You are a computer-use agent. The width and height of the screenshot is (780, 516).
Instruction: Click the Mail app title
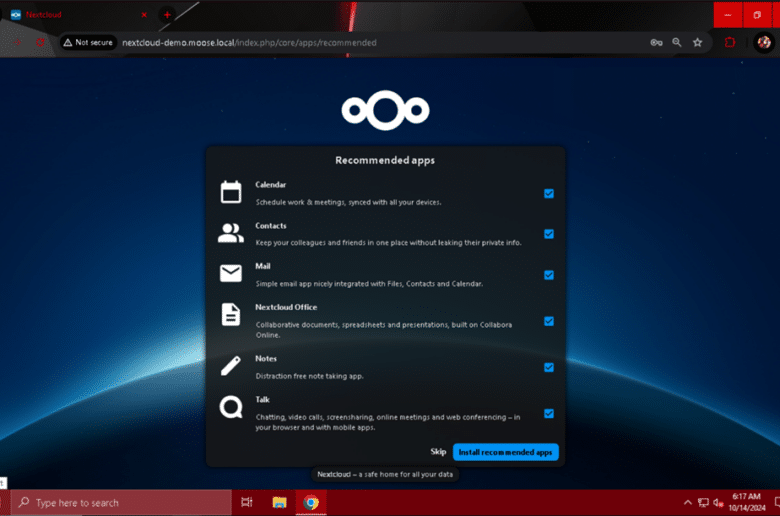(x=263, y=266)
